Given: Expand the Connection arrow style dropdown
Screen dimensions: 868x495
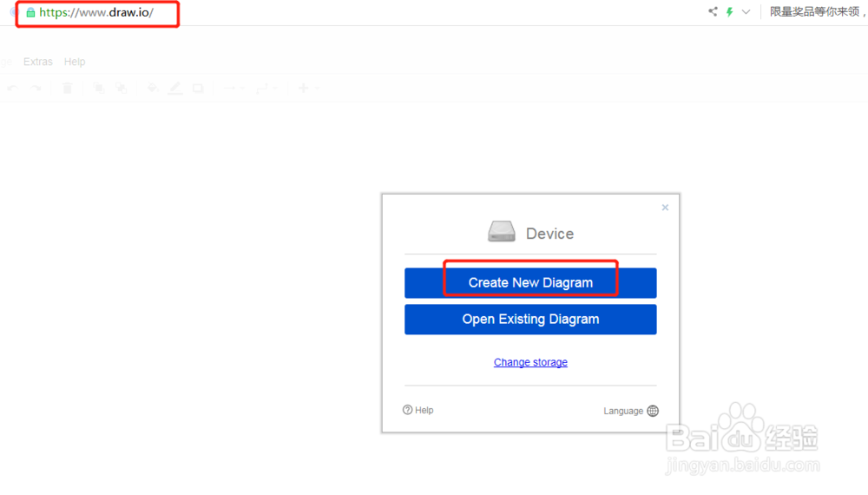Looking at the screenshot, I should tap(232, 88).
